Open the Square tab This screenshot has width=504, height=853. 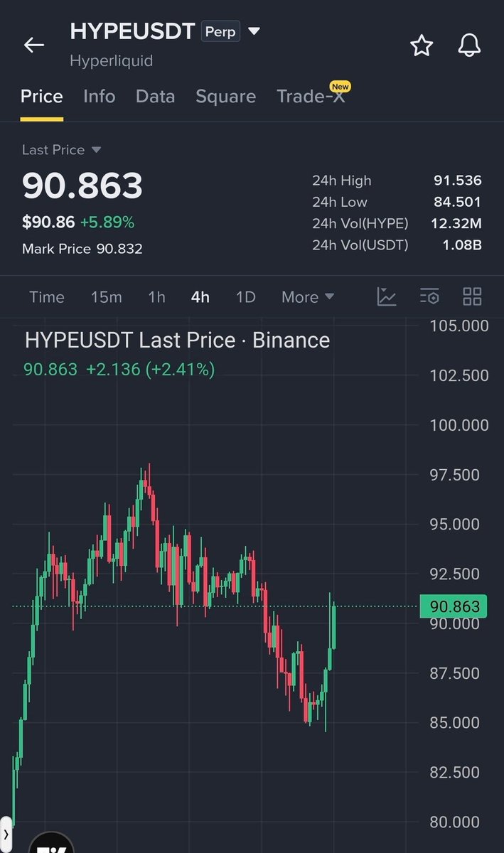click(x=225, y=97)
